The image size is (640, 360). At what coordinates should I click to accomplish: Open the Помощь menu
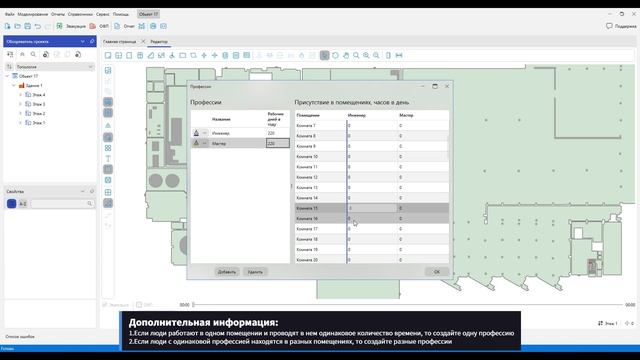tap(120, 14)
